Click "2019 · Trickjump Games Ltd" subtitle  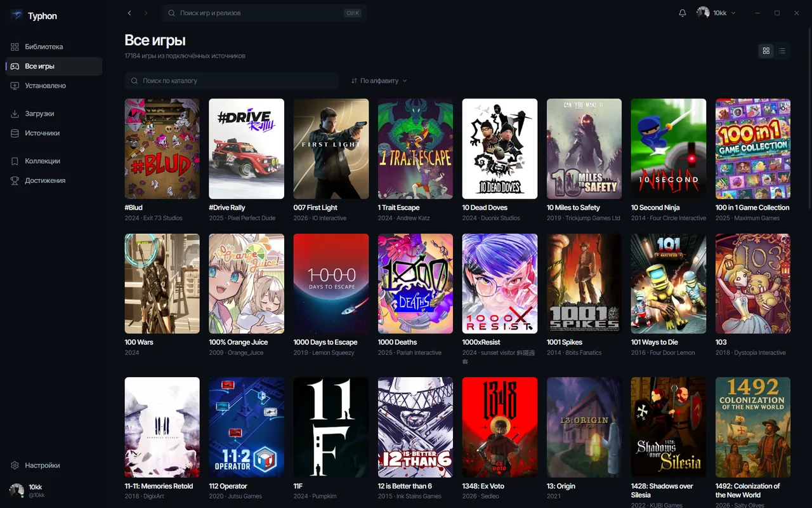[584, 218]
